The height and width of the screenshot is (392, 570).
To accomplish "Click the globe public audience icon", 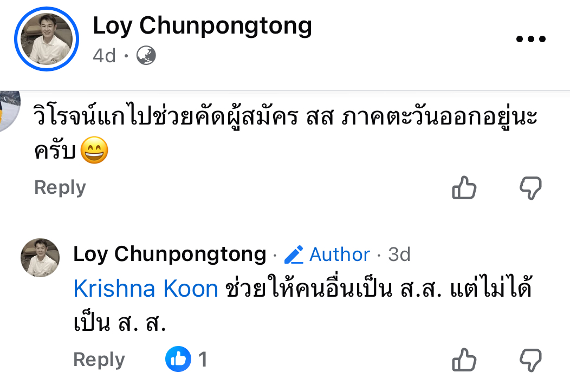I will [x=146, y=55].
